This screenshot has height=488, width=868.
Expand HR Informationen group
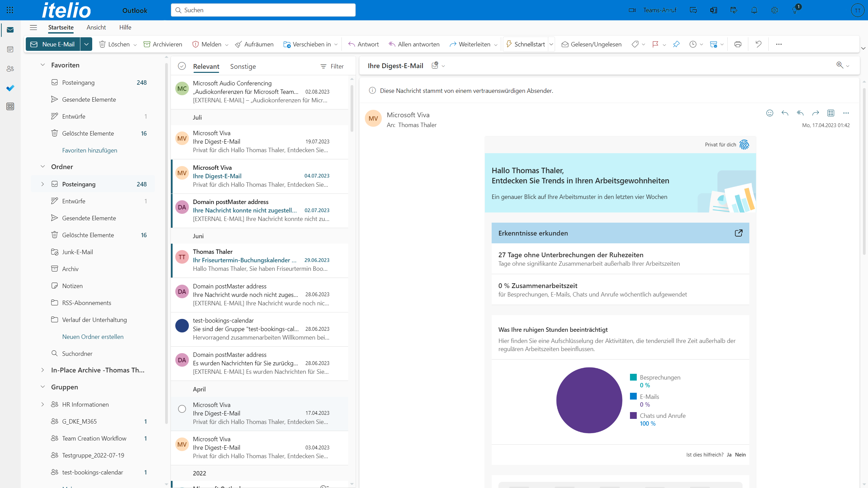pyautogui.click(x=43, y=404)
